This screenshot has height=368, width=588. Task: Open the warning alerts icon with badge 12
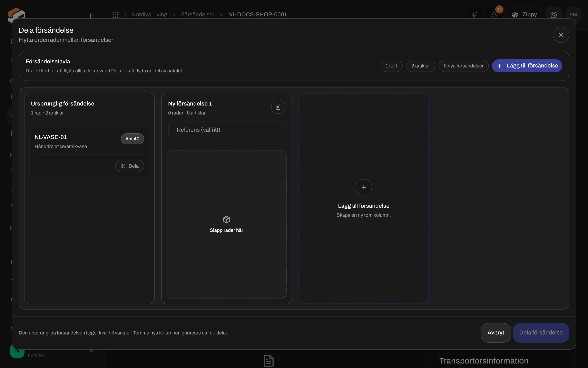494,15
